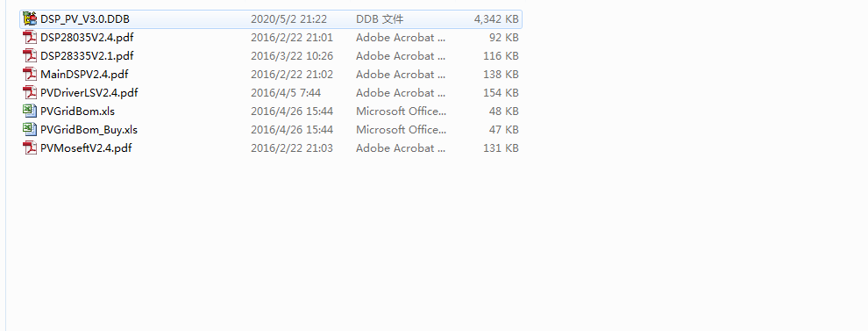The image size is (868, 331).
Task: Select the PVMoseftV2.4.pdf PDF icon
Action: [30, 148]
